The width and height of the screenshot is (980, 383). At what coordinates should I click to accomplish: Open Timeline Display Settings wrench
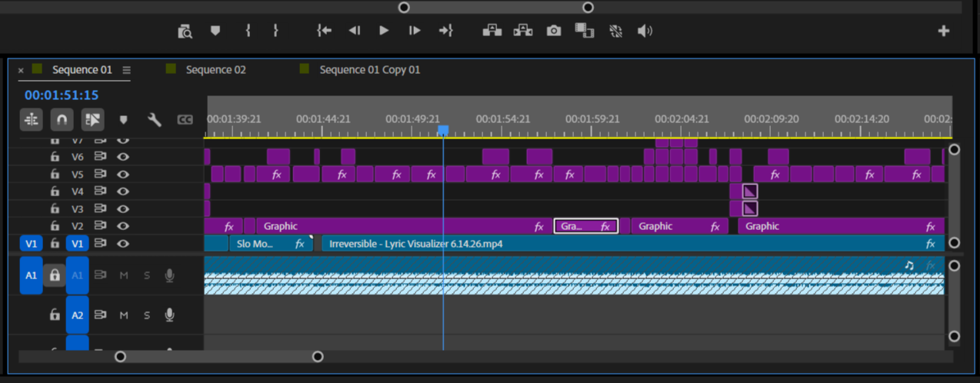tap(155, 119)
